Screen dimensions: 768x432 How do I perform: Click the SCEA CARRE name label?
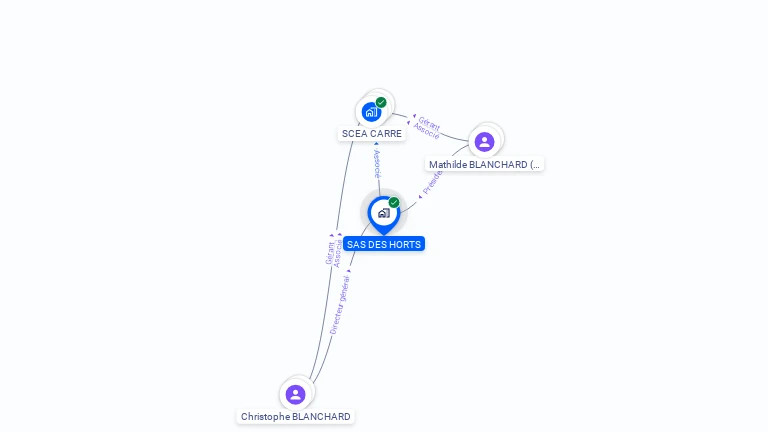[372, 134]
